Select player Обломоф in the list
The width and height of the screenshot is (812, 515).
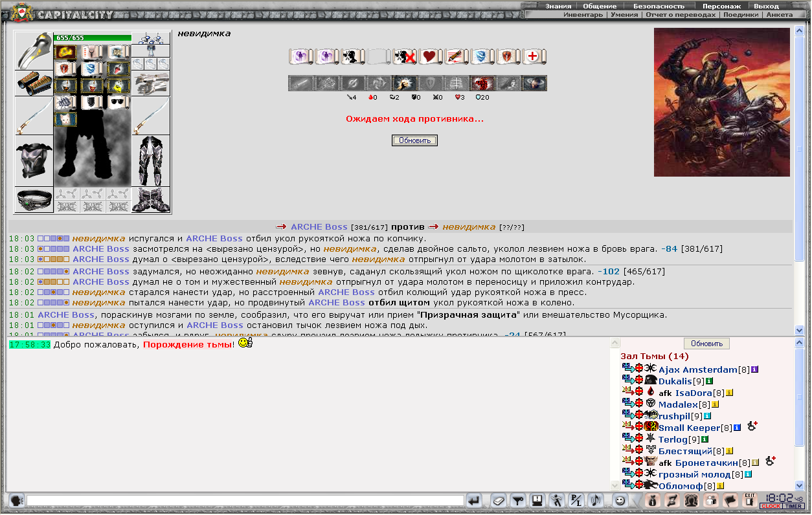pos(681,486)
